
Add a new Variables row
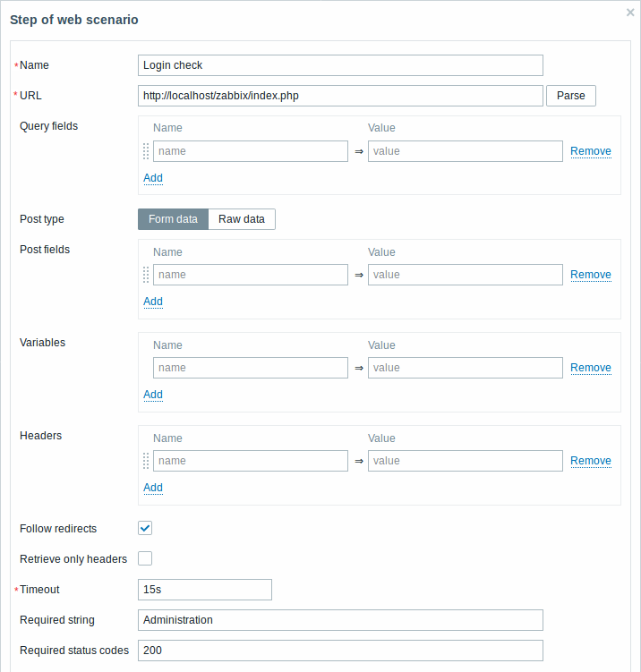point(153,395)
